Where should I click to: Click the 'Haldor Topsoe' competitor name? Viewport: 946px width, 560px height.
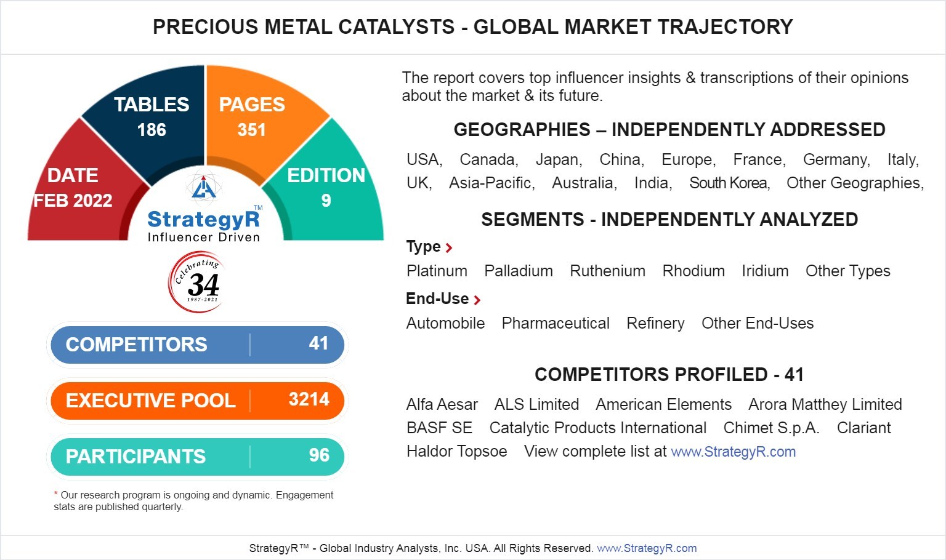click(456, 452)
